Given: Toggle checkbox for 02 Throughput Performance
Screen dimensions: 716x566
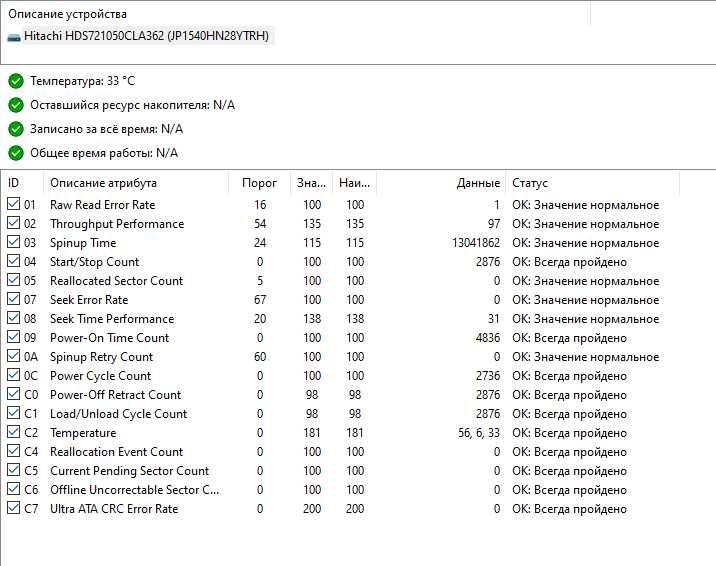Looking at the screenshot, I should pos(13,223).
